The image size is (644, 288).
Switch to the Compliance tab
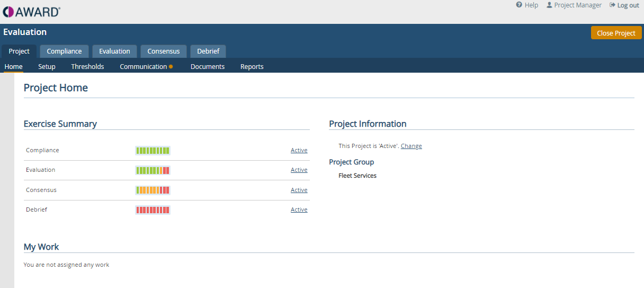(64, 51)
